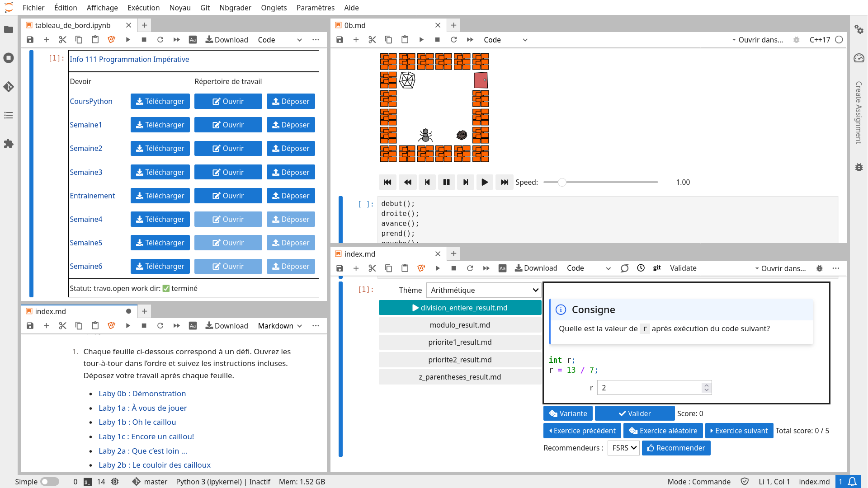Open the Laby 1b : Oh le caillou link
Screen dimensions: 868x488
[x=137, y=422]
